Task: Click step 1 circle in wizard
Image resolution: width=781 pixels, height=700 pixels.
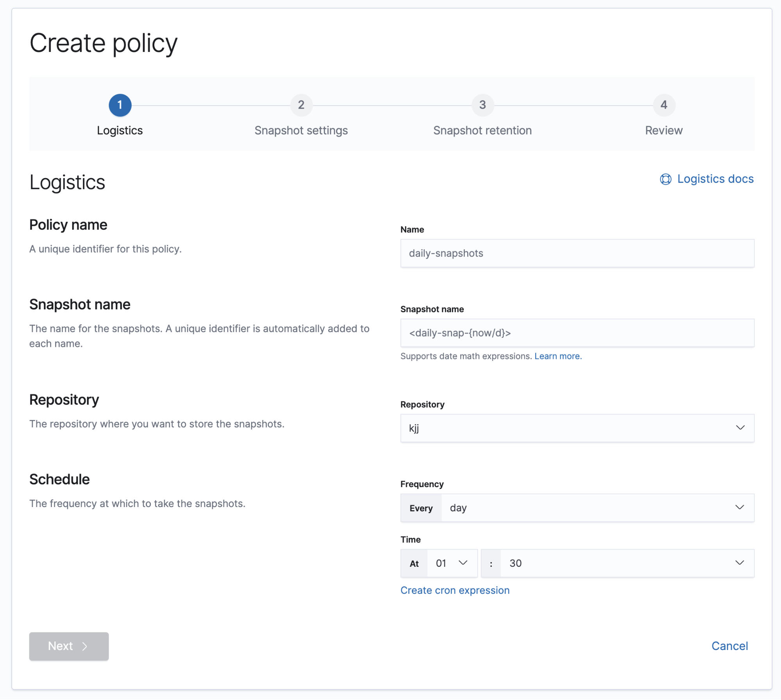Action: [x=120, y=105]
